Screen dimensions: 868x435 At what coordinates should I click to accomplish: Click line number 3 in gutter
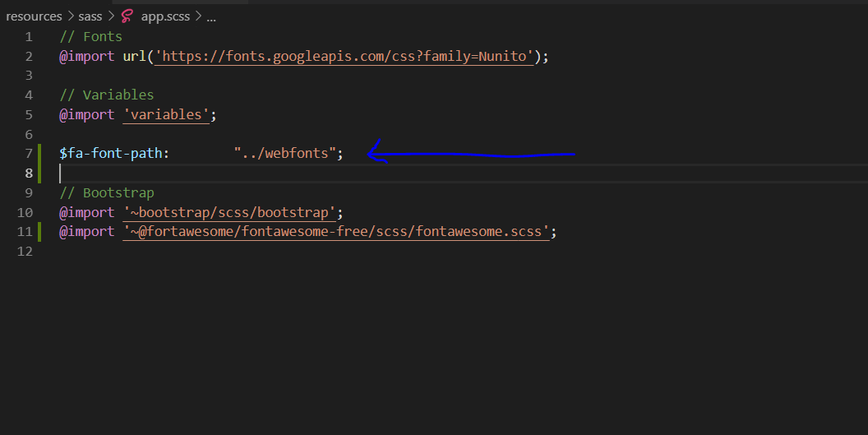pos(29,76)
